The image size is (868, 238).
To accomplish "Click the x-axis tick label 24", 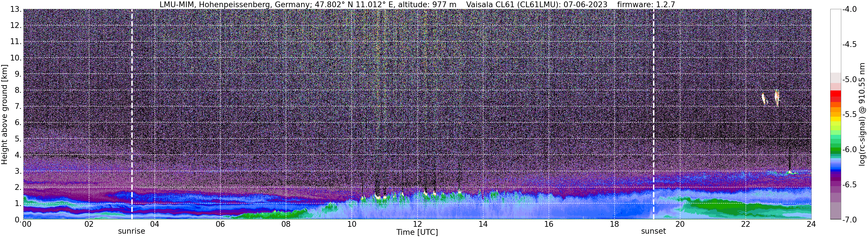I will pyautogui.click(x=811, y=224).
